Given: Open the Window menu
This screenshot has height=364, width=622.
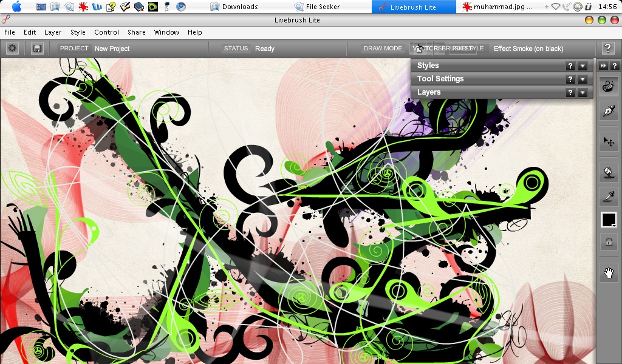Looking at the screenshot, I should point(166,32).
